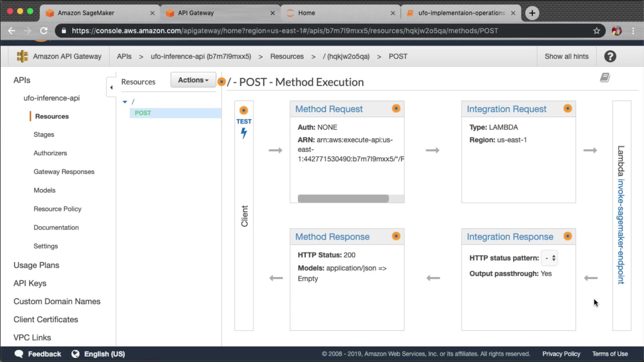Viewport: 644px width, 362px height.
Task: Click the Method Request hint dot
Action: [396, 108]
